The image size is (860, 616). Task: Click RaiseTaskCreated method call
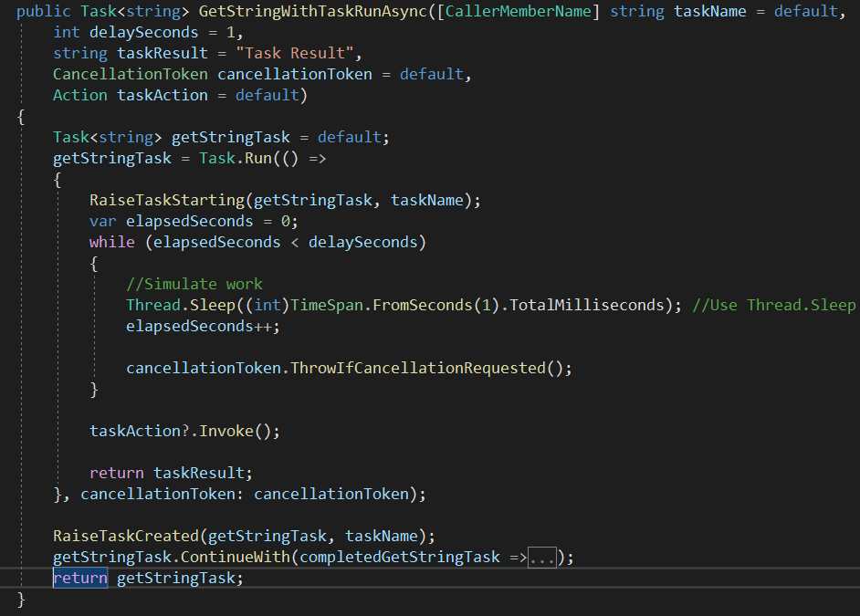[x=126, y=536]
